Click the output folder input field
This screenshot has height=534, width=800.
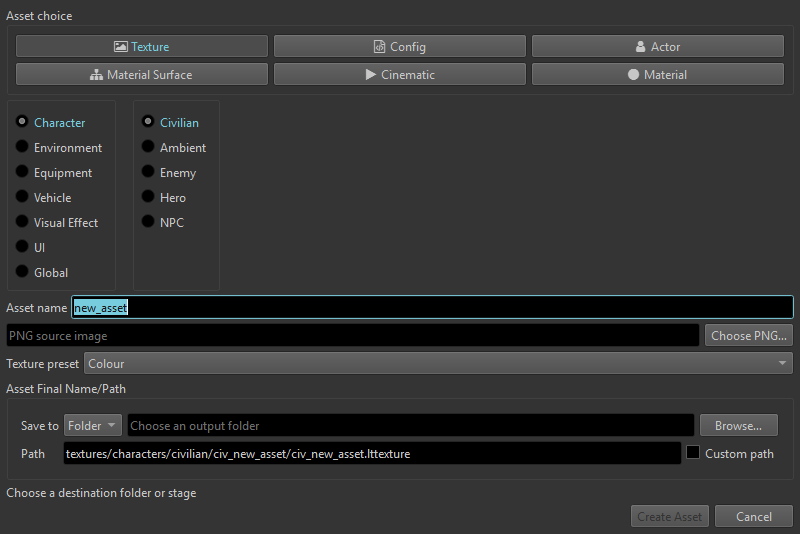[x=411, y=425]
